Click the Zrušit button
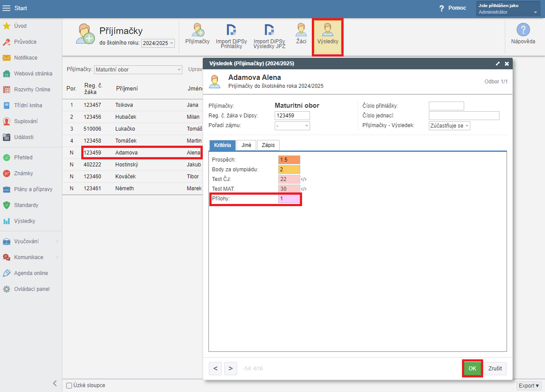 (495, 369)
